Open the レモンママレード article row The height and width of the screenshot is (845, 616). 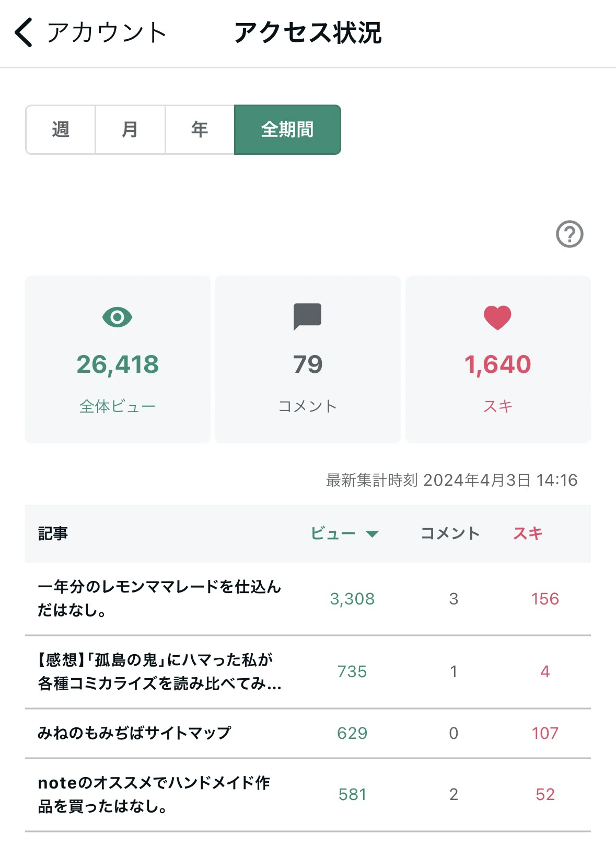point(308,599)
